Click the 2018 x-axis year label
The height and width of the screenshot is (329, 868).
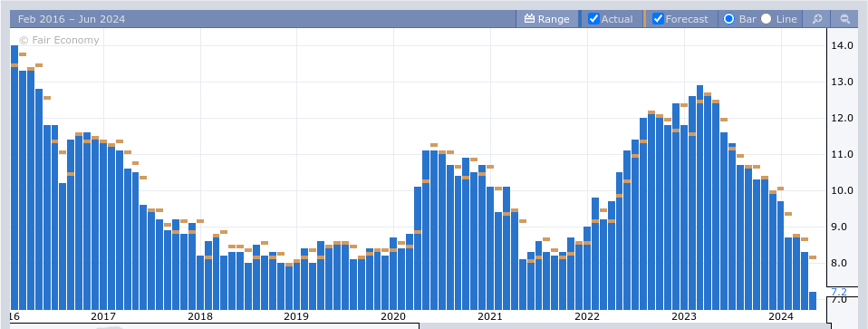(x=200, y=317)
